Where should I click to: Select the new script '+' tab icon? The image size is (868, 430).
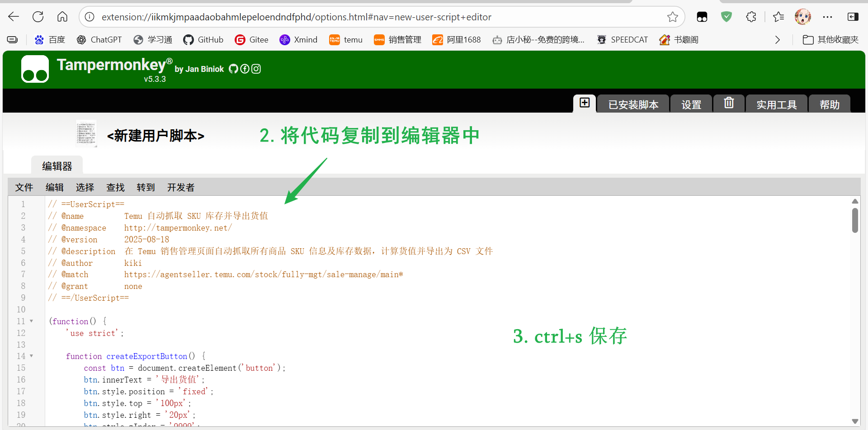tap(584, 103)
